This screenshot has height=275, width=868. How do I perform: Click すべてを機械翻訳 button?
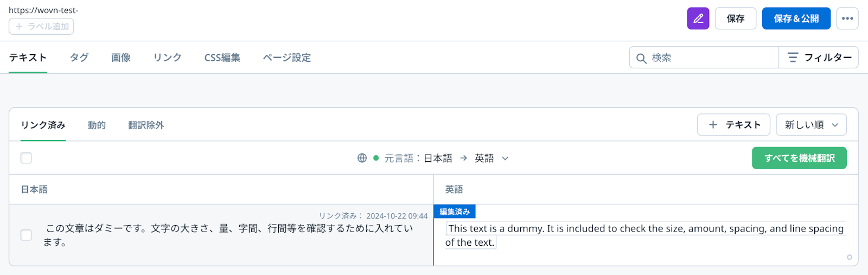[799, 158]
